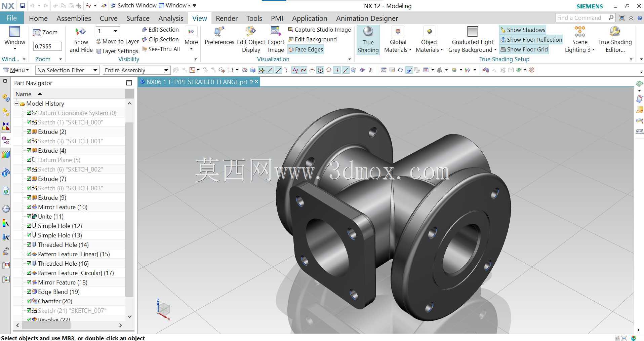Click Edit Section icon

[145, 30]
